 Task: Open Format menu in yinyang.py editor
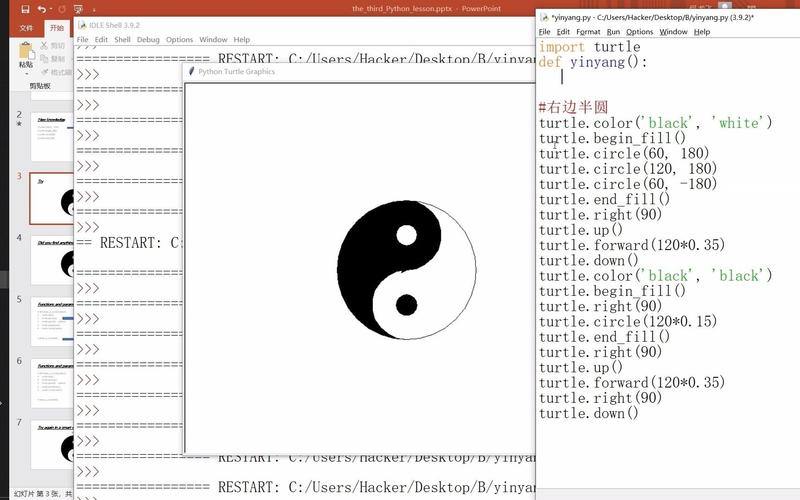pos(588,32)
